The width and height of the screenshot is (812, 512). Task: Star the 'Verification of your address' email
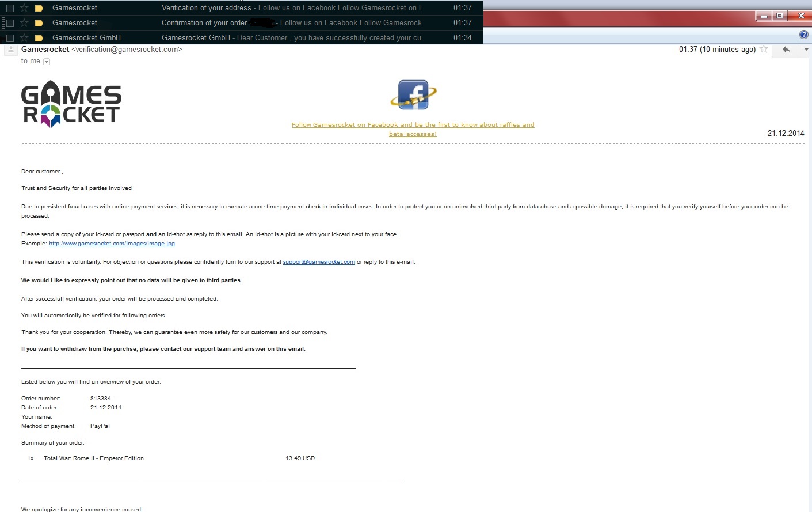click(24, 8)
